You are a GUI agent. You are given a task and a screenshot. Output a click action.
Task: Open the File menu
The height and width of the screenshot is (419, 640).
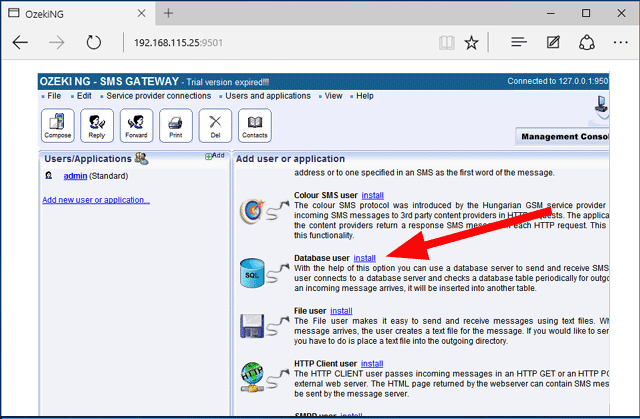[x=54, y=96]
